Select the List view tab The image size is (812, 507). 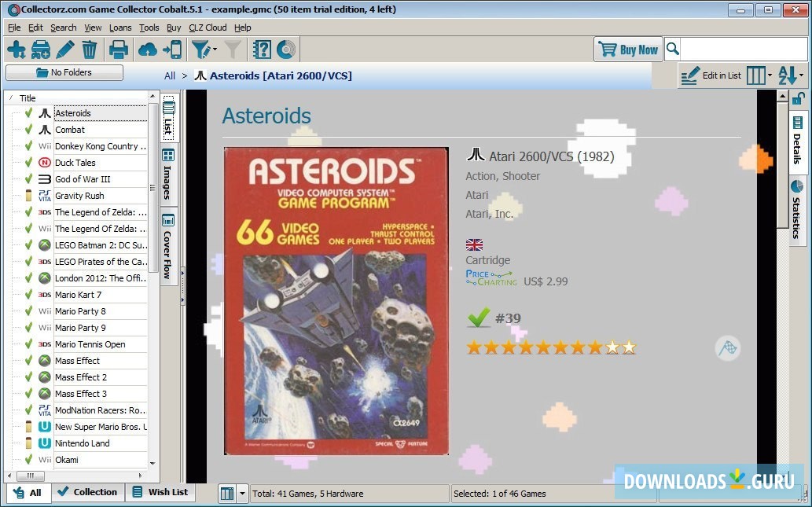click(168, 119)
